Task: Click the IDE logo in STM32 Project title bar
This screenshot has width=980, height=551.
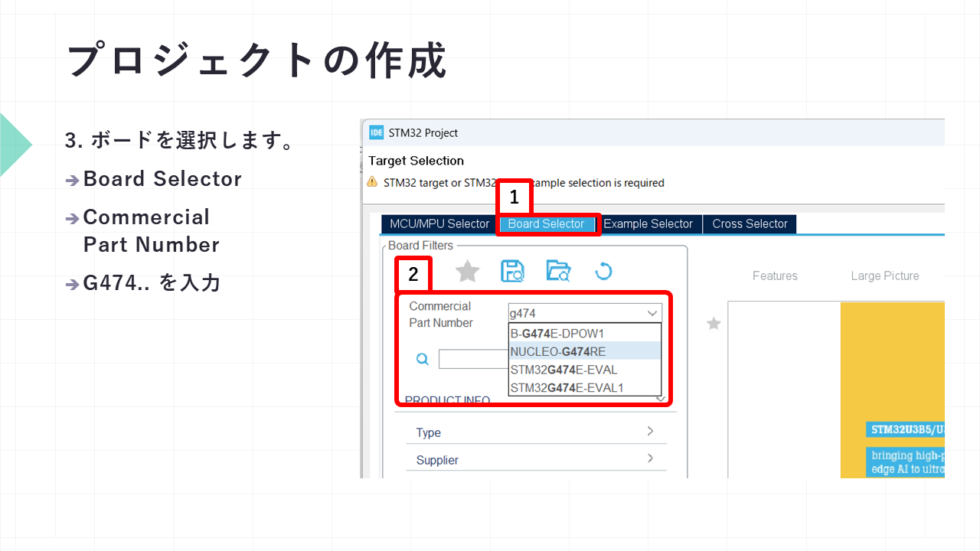Action: pos(376,132)
